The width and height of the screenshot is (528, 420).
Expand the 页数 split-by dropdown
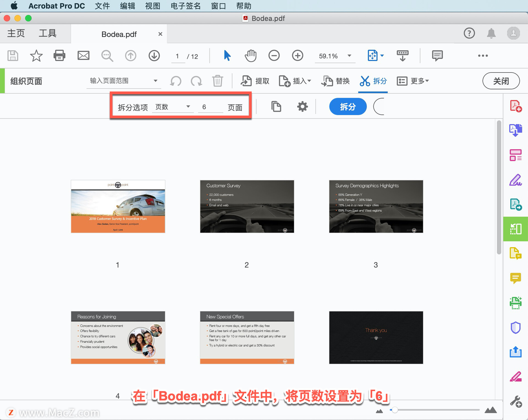pos(188,107)
